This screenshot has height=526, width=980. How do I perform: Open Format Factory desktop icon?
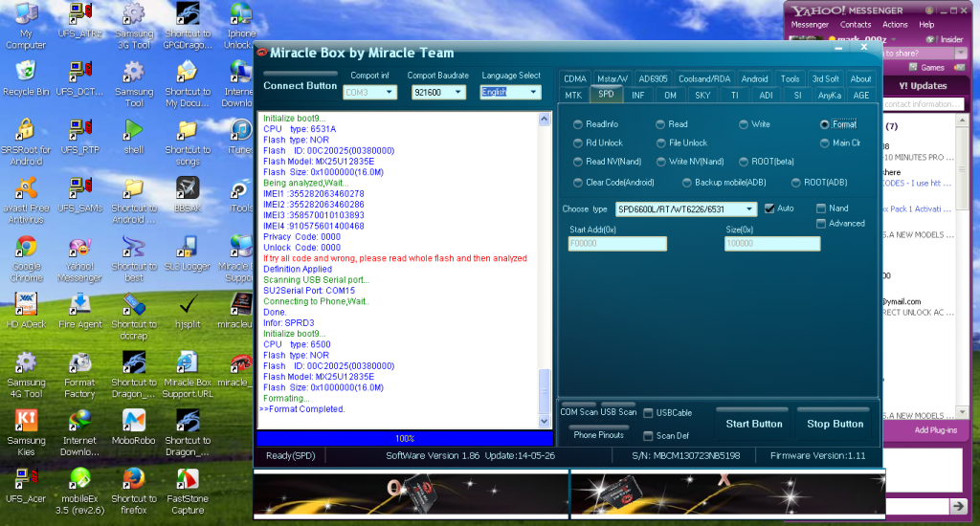(80, 374)
